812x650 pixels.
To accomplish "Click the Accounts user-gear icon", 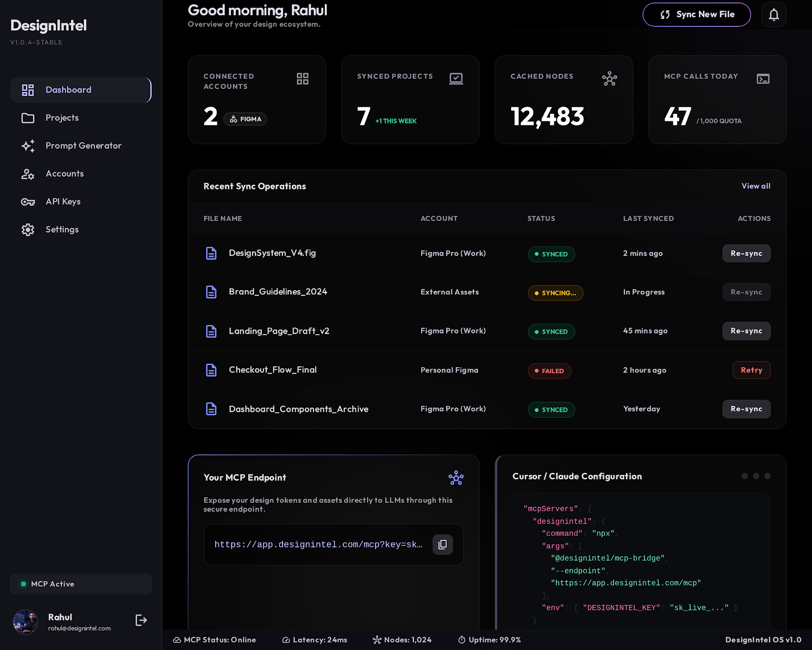I will pos(28,174).
